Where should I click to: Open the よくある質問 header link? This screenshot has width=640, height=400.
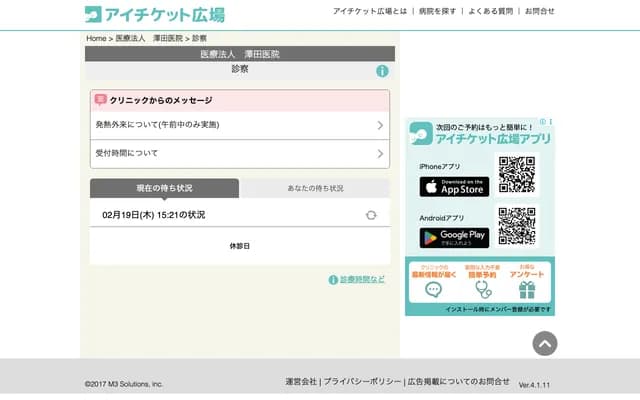(x=491, y=11)
